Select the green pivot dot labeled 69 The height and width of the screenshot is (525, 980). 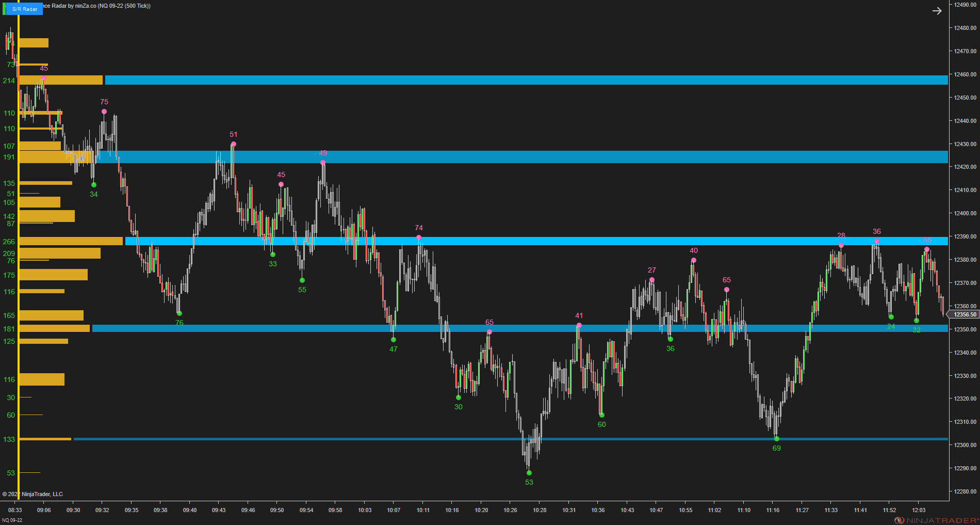coord(777,439)
